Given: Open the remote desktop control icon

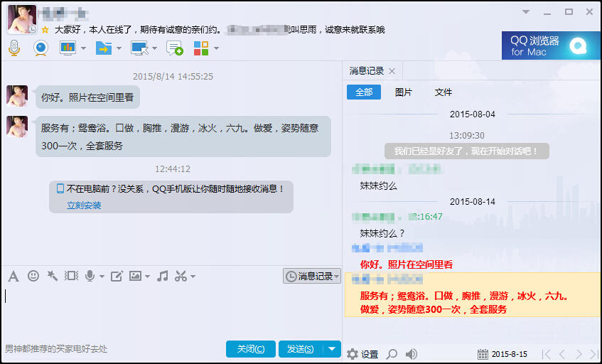Looking at the screenshot, I should 139,48.
